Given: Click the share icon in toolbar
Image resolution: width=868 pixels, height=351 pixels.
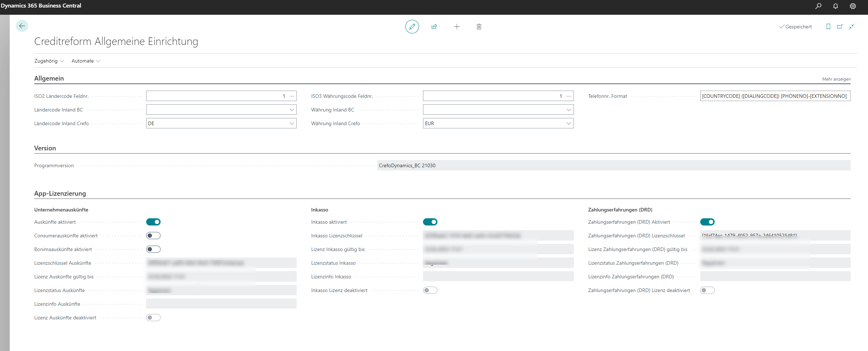Looking at the screenshot, I should click(434, 27).
